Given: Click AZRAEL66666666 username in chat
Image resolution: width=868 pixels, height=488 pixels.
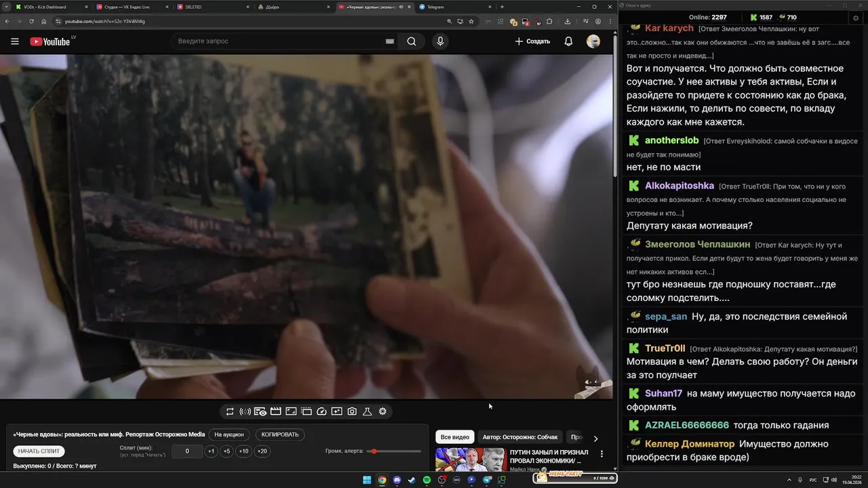Looking at the screenshot, I should [687, 425].
